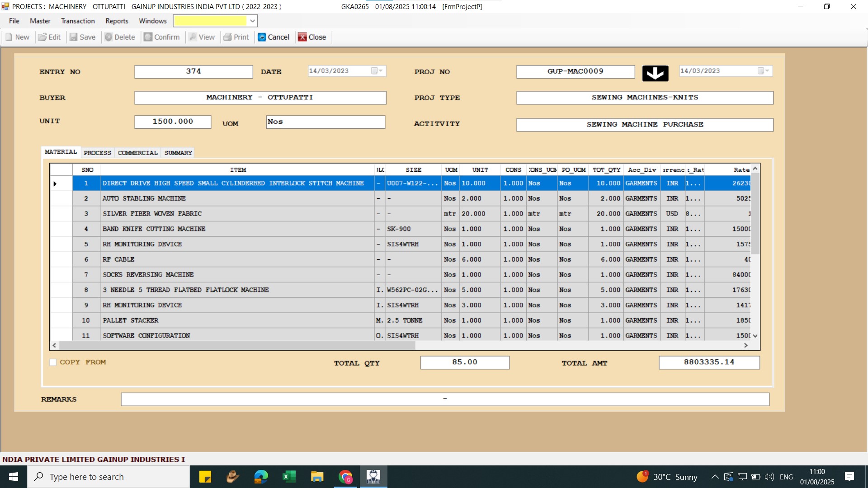Click the New toolbar icon
The height and width of the screenshot is (488, 868).
click(9, 37)
